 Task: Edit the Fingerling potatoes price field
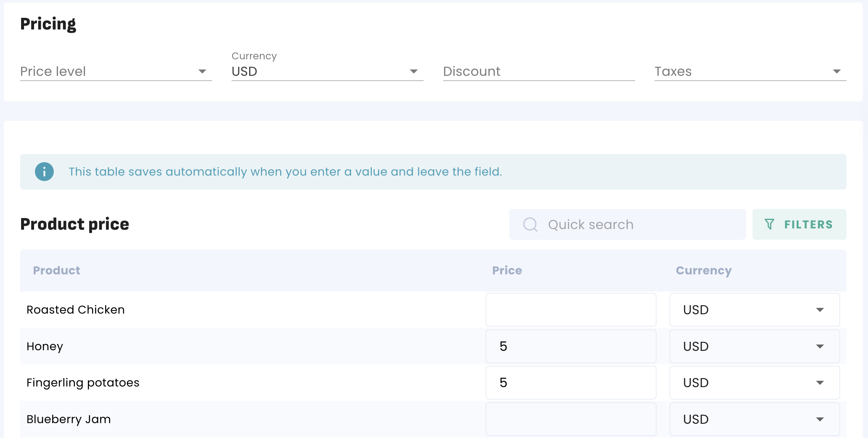571,383
